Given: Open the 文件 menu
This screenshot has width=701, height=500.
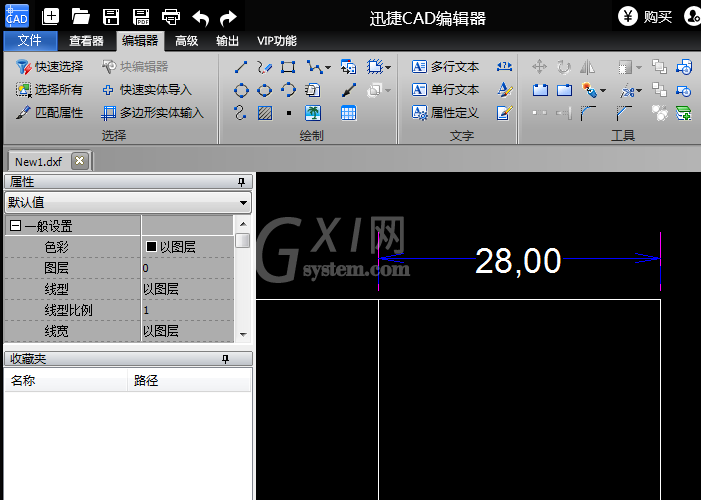Looking at the screenshot, I should pyautogui.click(x=30, y=41).
